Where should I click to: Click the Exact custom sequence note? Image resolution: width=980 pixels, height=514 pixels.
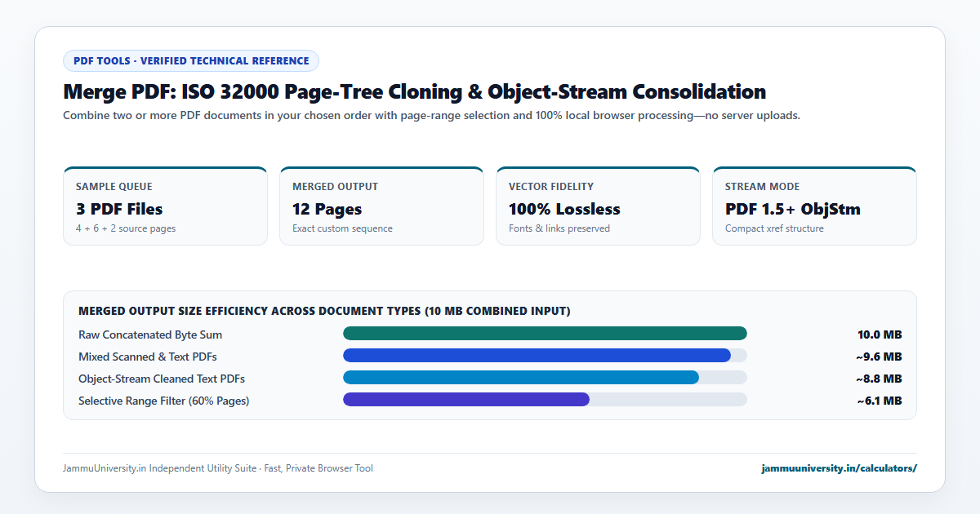[342, 228]
